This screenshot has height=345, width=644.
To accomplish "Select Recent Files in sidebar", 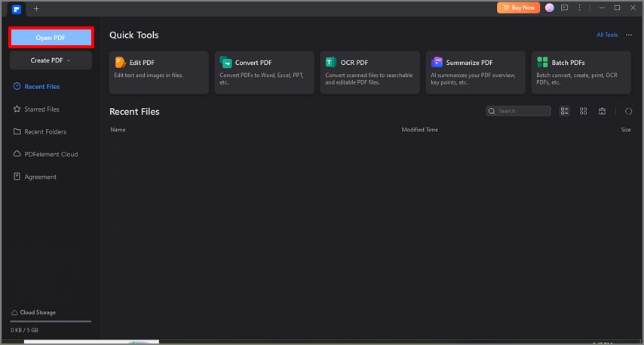I will point(36,86).
